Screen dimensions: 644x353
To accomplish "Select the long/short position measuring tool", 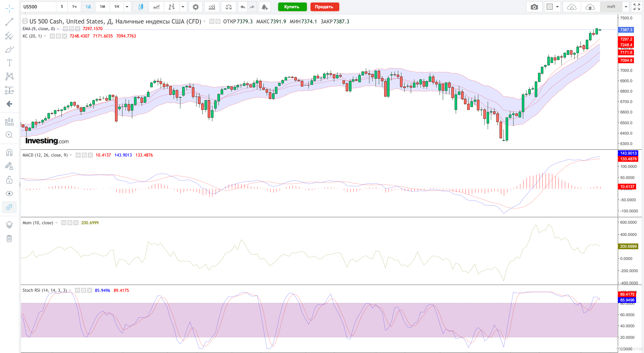I will [9, 90].
